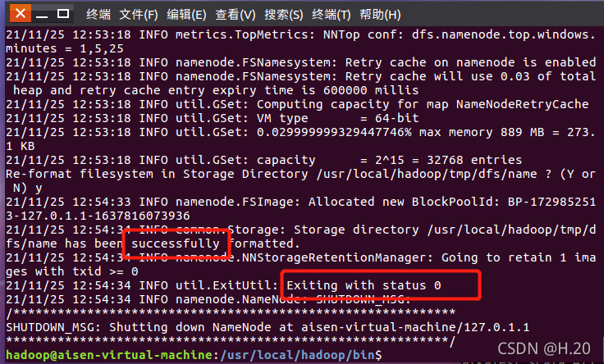The image size is (604, 364).
Task: Click the Re-format filesystem prompt line
Action: 300,181
